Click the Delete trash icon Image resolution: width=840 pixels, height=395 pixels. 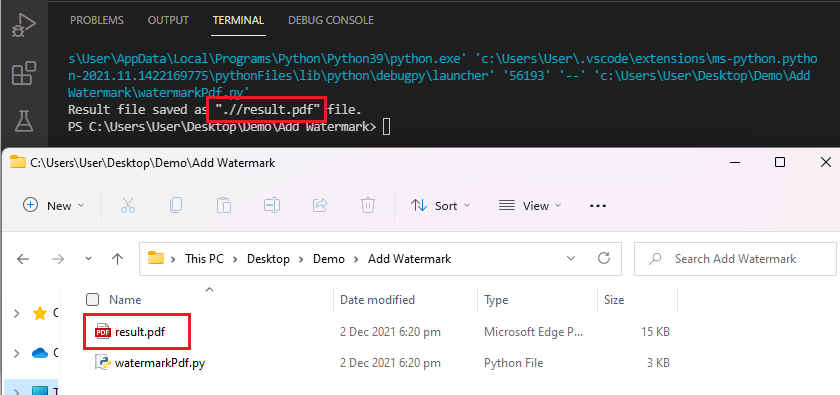pyautogui.click(x=368, y=205)
